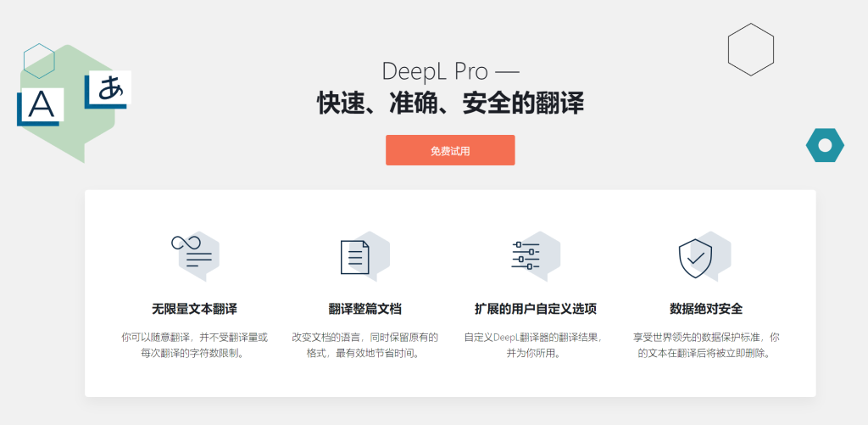Select the 扩展的用户自定义选项 heading

[x=535, y=308]
